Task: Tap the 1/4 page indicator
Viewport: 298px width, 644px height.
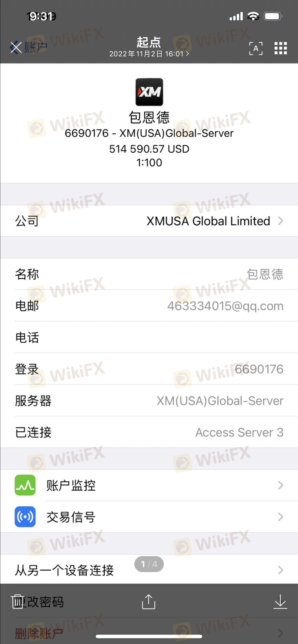Action: [x=149, y=564]
